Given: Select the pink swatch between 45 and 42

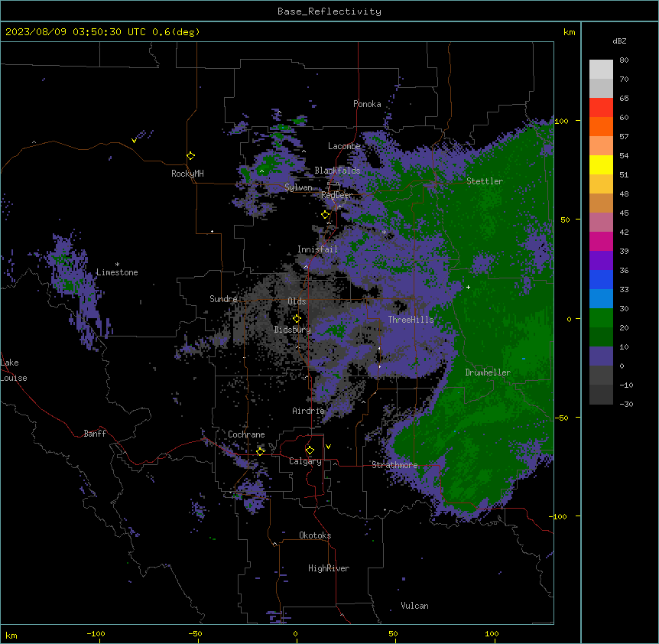Looking at the screenshot, I should click(x=601, y=223).
